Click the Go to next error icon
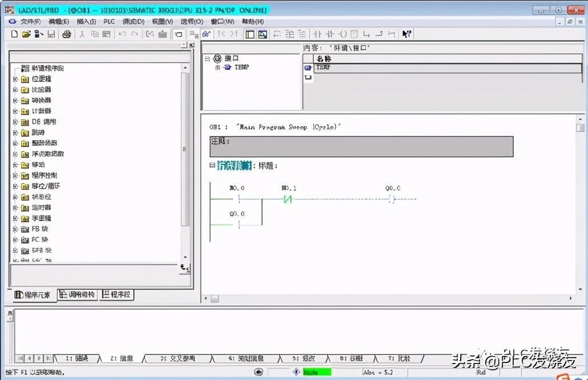 (x=234, y=34)
